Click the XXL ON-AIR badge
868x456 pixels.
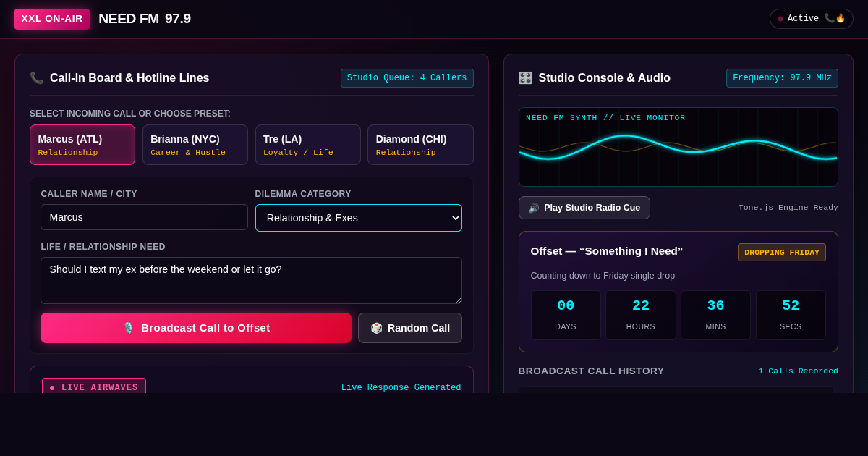coord(52,19)
